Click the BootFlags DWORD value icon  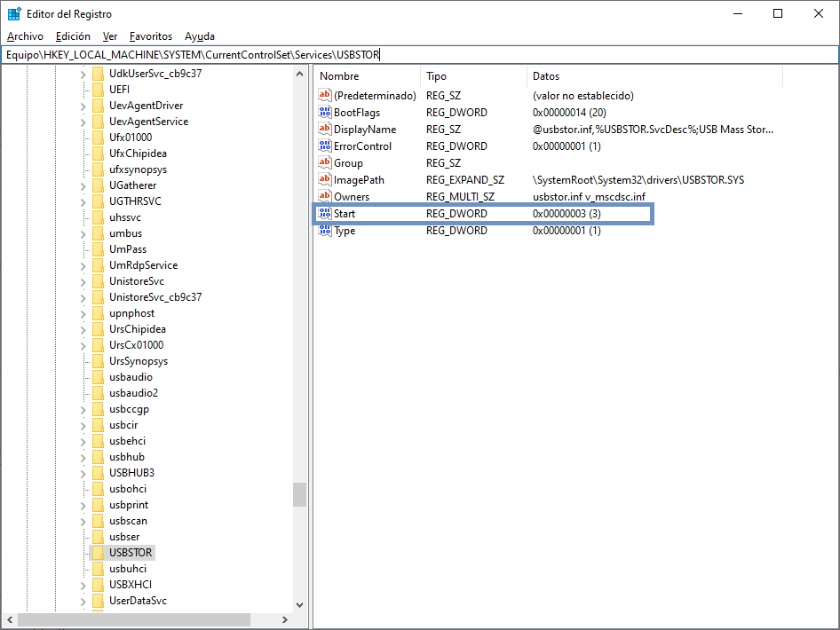[325, 113]
